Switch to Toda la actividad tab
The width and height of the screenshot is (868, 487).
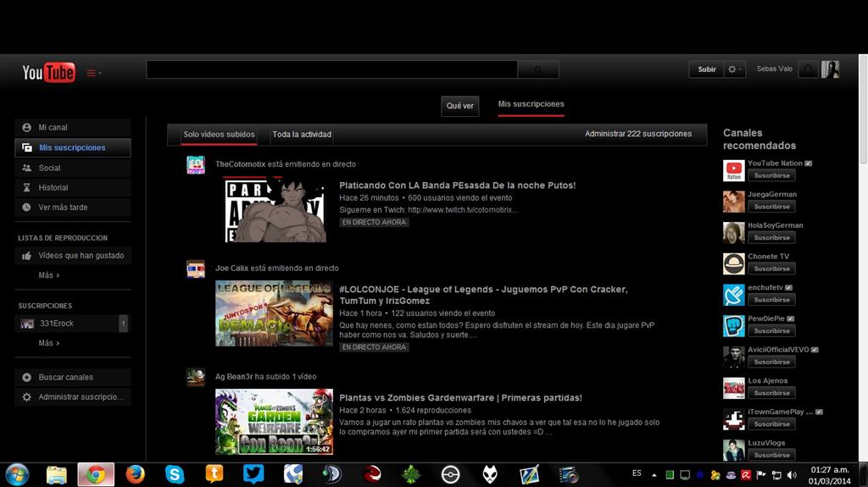pos(302,135)
